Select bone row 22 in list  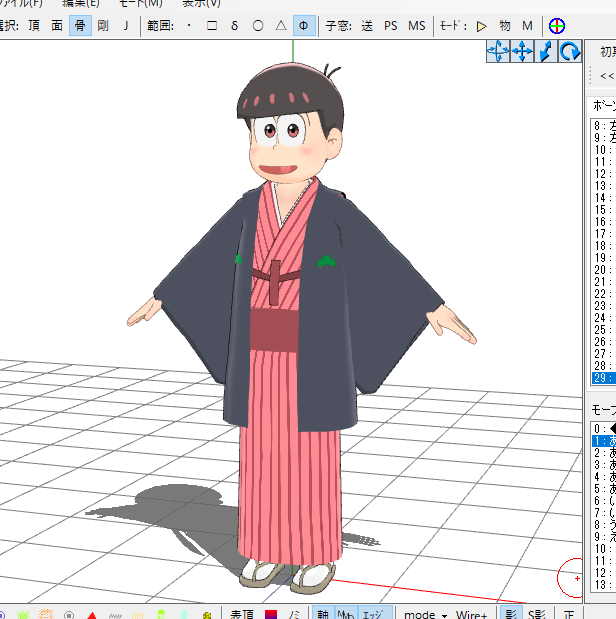coord(604,294)
